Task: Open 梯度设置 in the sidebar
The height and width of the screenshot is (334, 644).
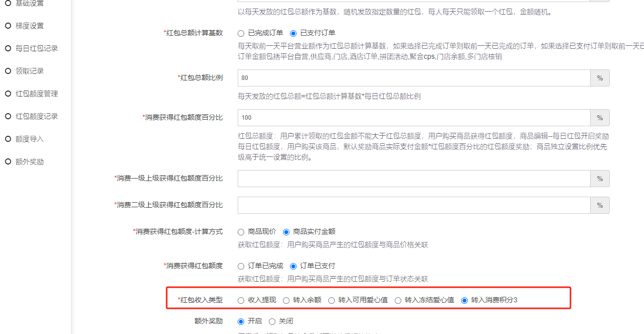Action: [29, 26]
